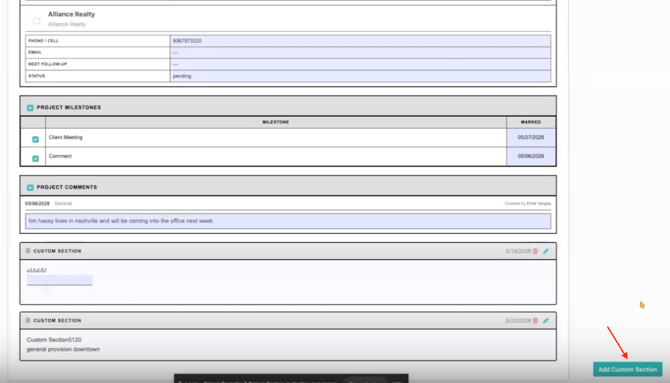Click the Client Meeting milestone text
670x383 pixels.
pos(65,137)
